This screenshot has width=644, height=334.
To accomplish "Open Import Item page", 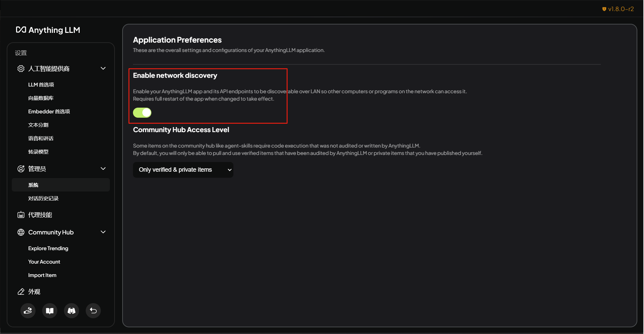I will click(x=42, y=275).
